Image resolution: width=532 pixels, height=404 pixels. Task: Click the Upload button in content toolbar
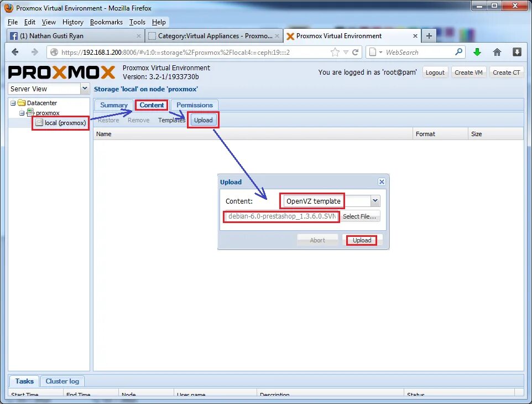pyautogui.click(x=203, y=120)
